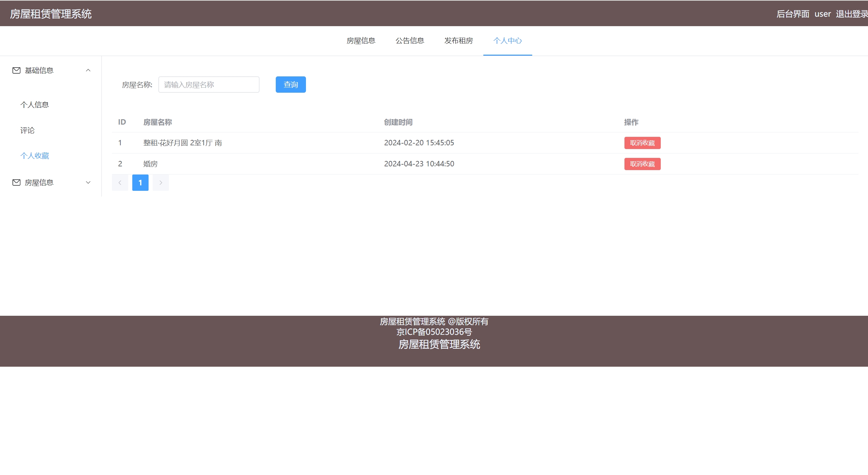
Task: Go to next page arrow
Action: pyautogui.click(x=160, y=183)
